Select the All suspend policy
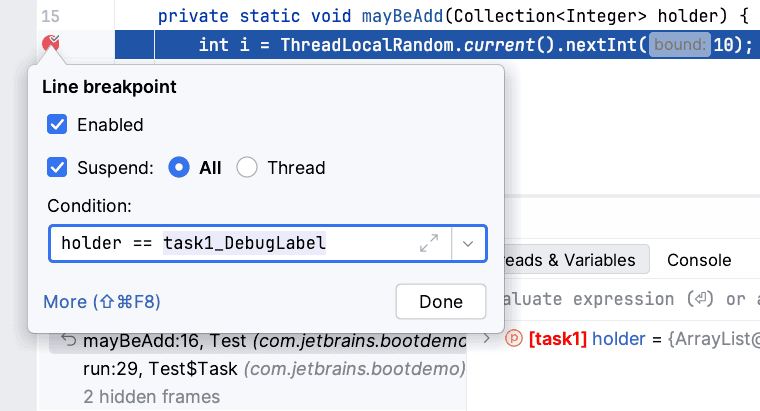Viewport: 760px width, 411px height. 180,168
